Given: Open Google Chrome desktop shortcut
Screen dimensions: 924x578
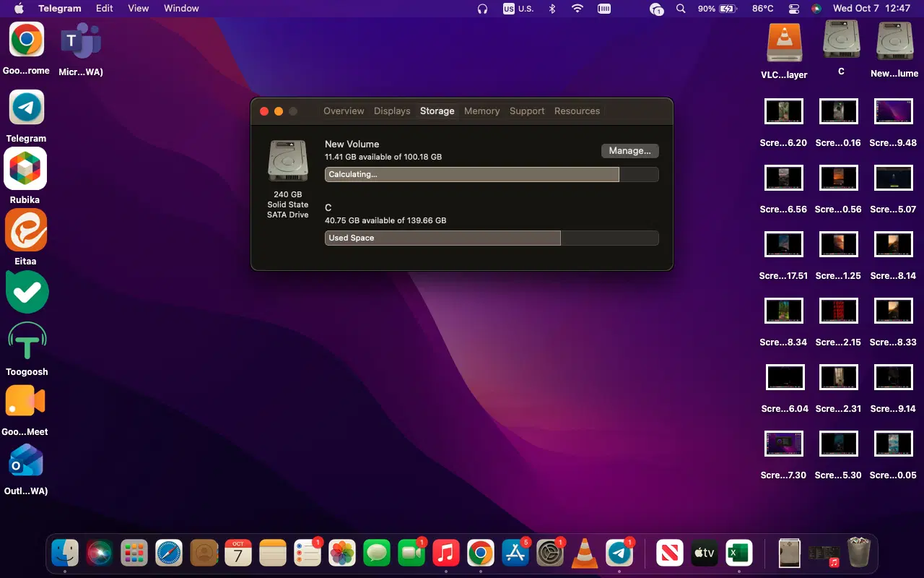Looking at the screenshot, I should pyautogui.click(x=27, y=40).
